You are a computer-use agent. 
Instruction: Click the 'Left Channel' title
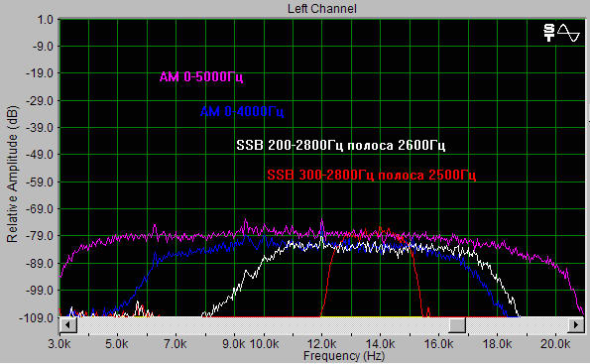[321, 8]
